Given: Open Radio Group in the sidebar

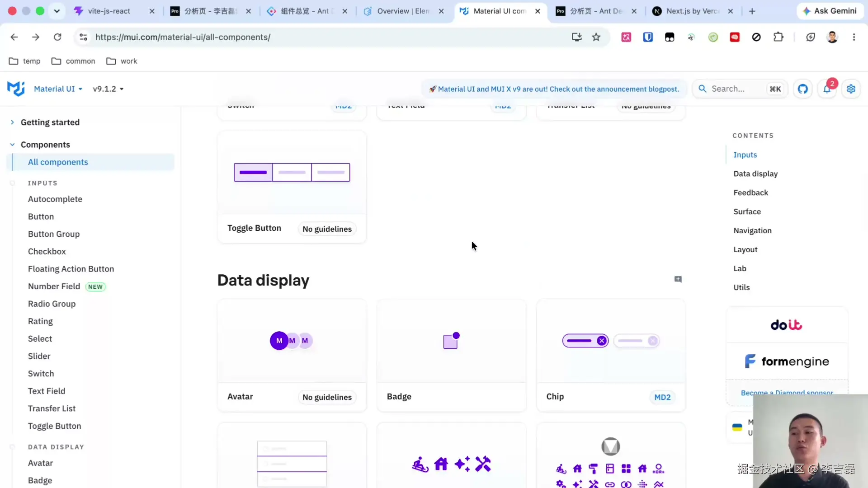Looking at the screenshot, I should 52,304.
